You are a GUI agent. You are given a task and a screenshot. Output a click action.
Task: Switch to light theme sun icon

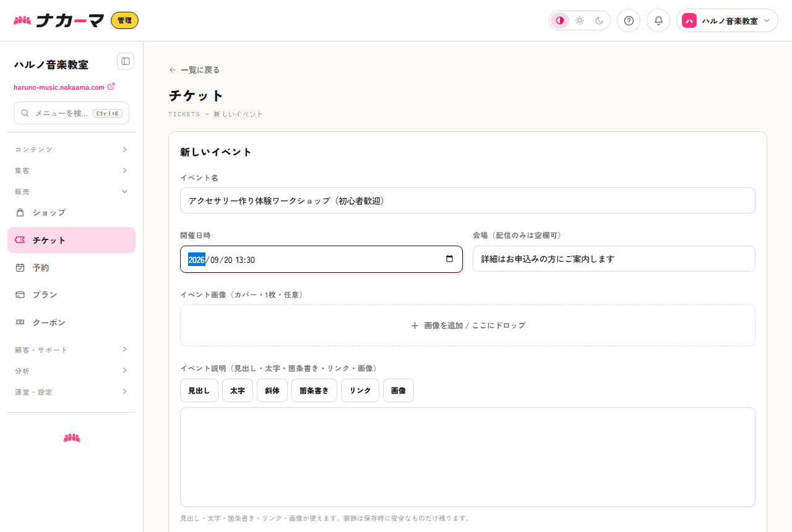(580, 20)
